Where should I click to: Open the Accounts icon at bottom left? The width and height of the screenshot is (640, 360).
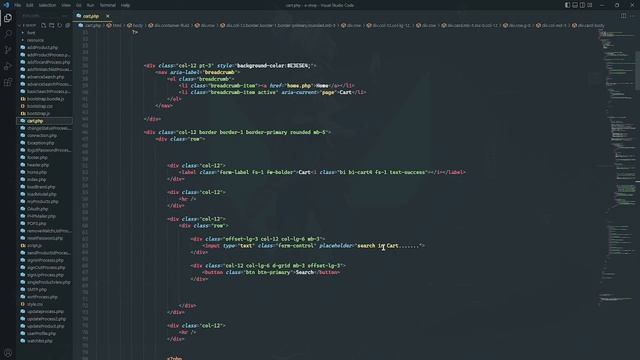8,353
